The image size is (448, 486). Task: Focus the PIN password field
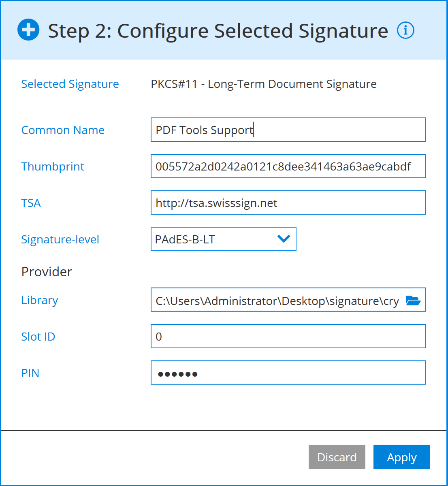click(288, 373)
